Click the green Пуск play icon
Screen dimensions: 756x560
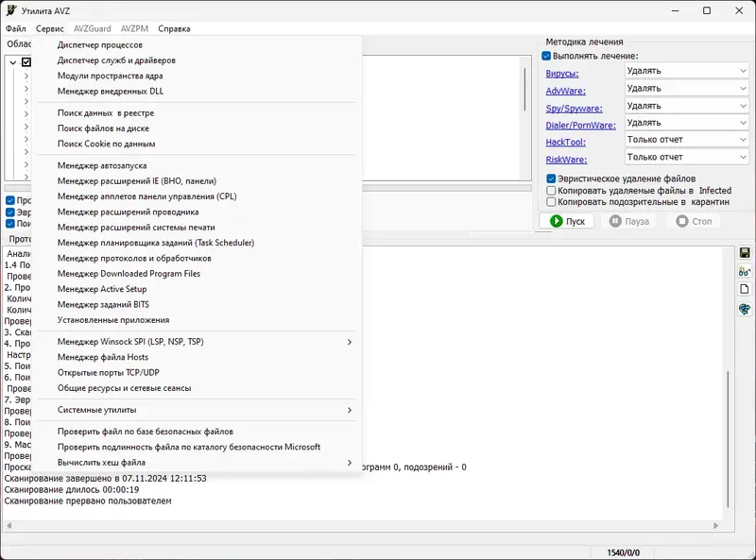coord(557,221)
